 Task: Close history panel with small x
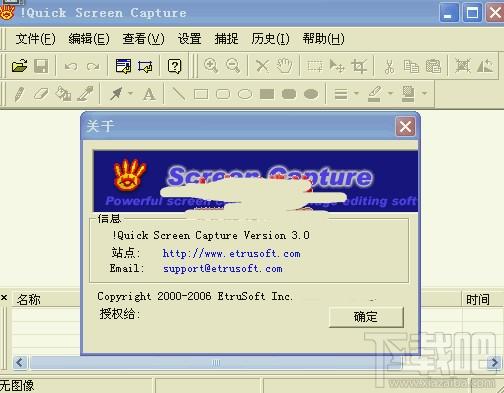4,297
